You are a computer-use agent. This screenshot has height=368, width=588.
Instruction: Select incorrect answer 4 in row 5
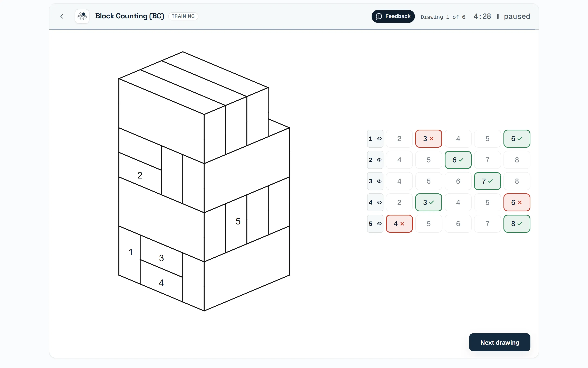399,224
